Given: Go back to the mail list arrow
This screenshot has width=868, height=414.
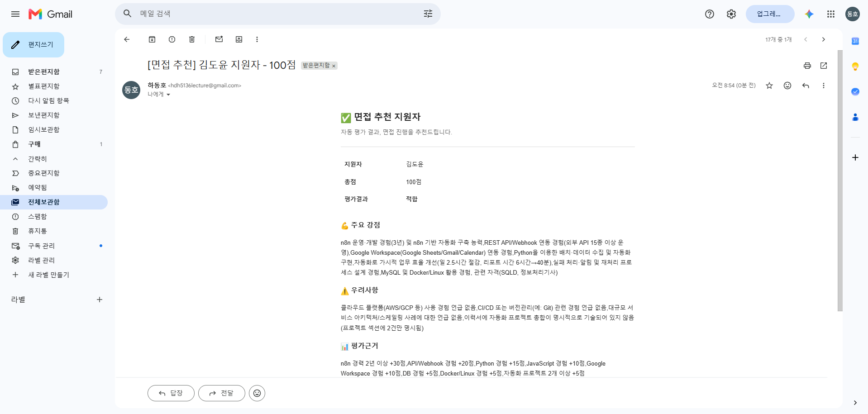Looking at the screenshot, I should (x=127, y=39).
